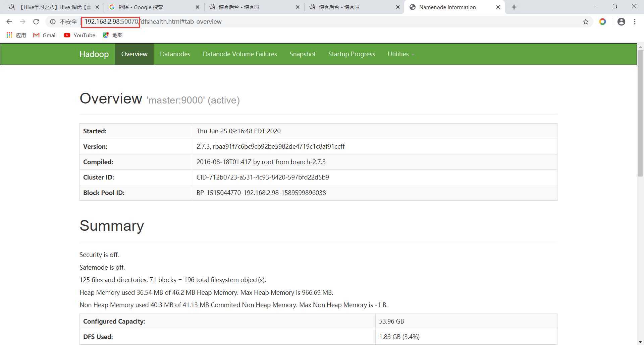644x345 pixels.
Task: Open the Gmail bookmark
Action: click(45, 35)
